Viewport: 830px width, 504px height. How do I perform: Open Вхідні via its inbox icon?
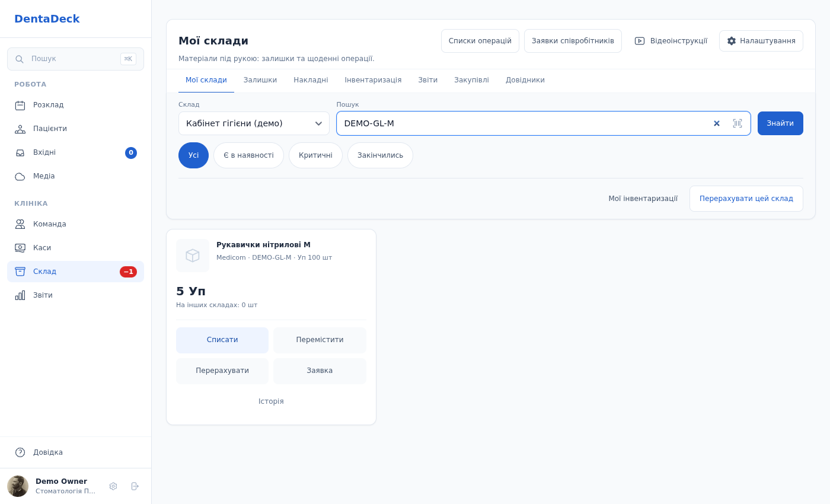tap(20, 152)
